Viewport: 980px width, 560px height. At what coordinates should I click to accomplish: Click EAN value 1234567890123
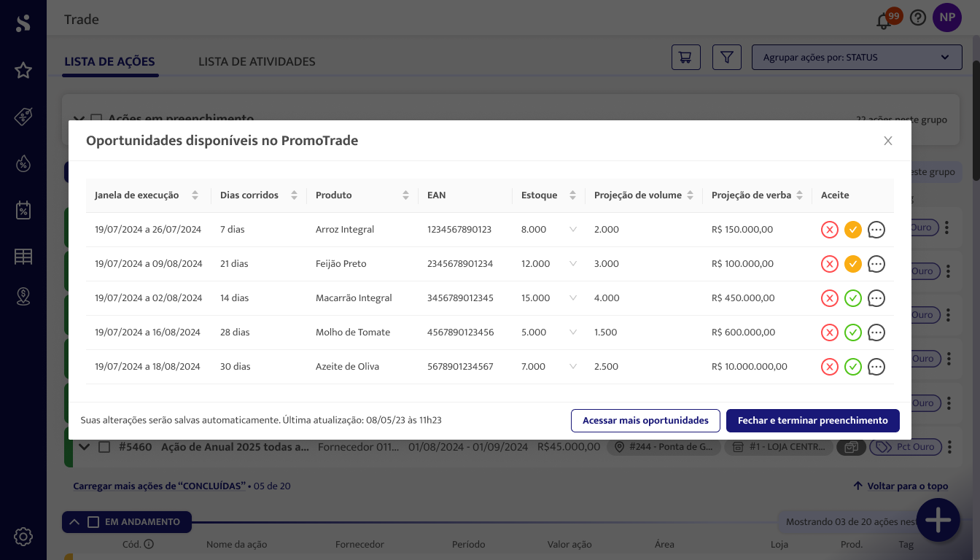coord(459,230)
